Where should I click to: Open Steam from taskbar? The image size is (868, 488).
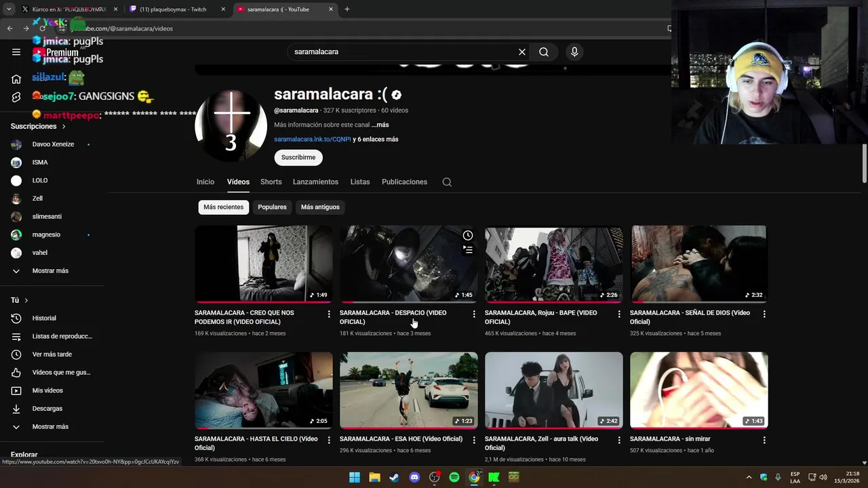pyautogui.click(x=394, y=477)
